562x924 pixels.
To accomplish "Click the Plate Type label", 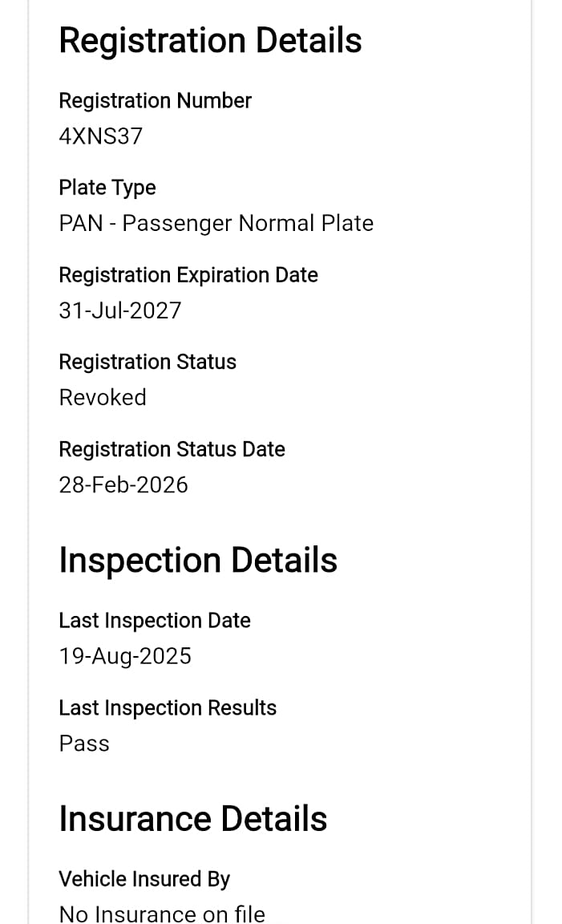I will [x=107, y=188].
